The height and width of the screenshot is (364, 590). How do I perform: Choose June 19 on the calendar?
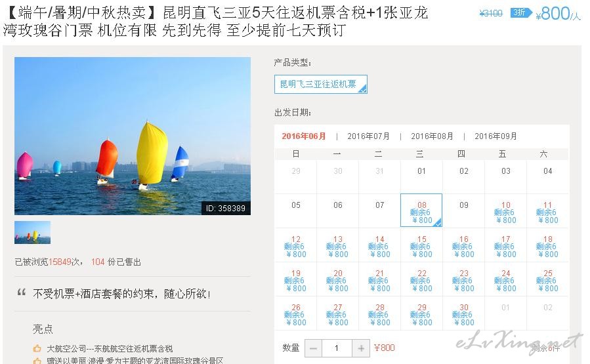coord(296,280)
